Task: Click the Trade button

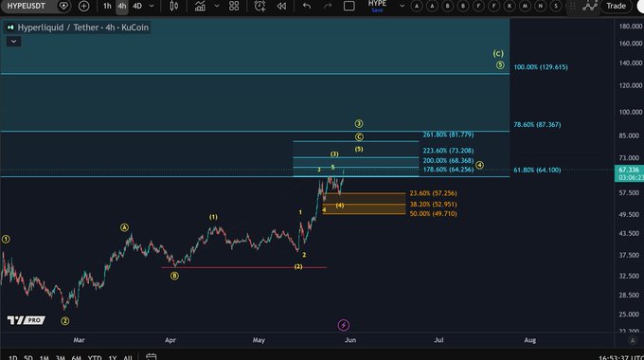Action: click(617, 6)
